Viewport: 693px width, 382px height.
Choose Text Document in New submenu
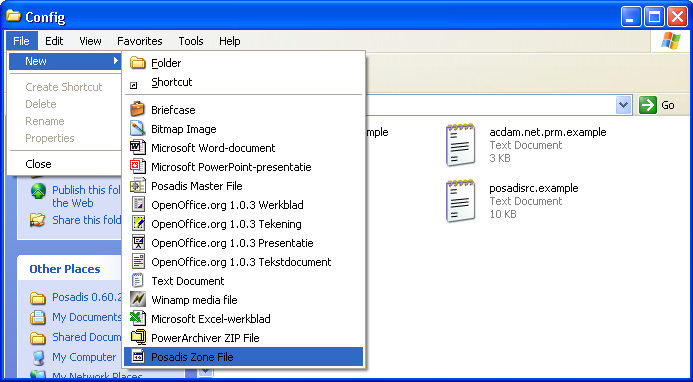pos(244,281)
